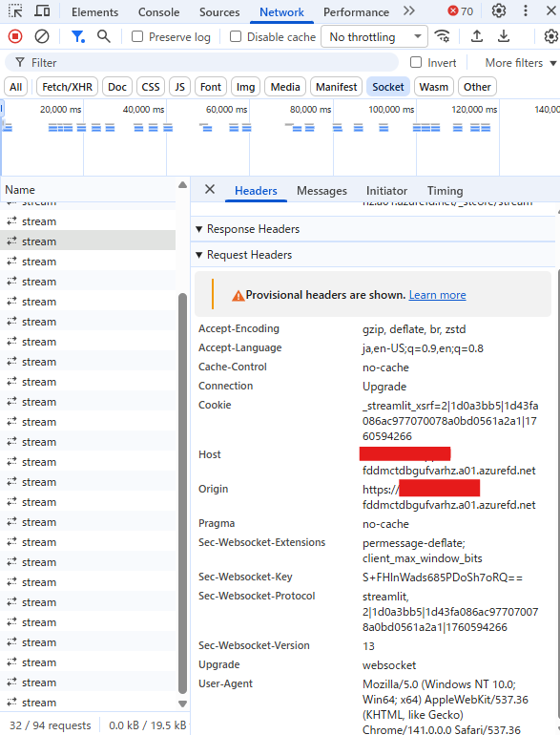Open the Timing detail tab
Viewport: 560px width, 735px height.
click(445, 191)
